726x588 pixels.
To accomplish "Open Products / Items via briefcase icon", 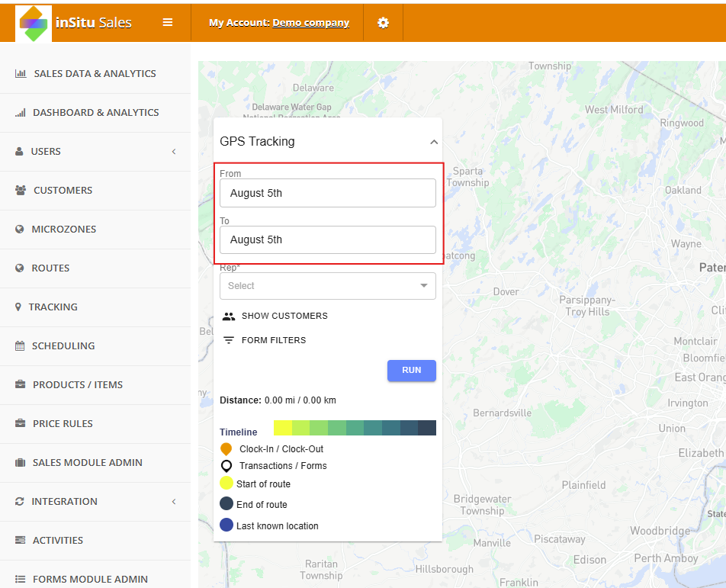I will click(x=20, y=384).
